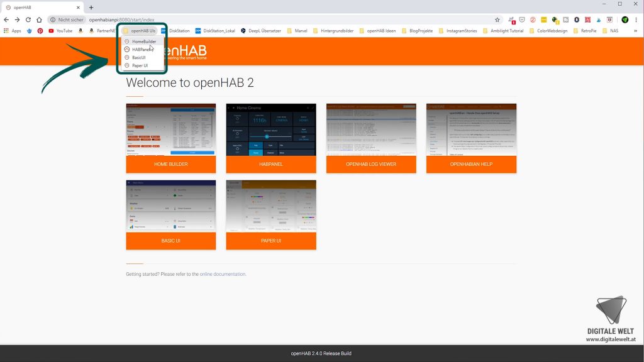Click the home icon in the browser toolbar

39,19
